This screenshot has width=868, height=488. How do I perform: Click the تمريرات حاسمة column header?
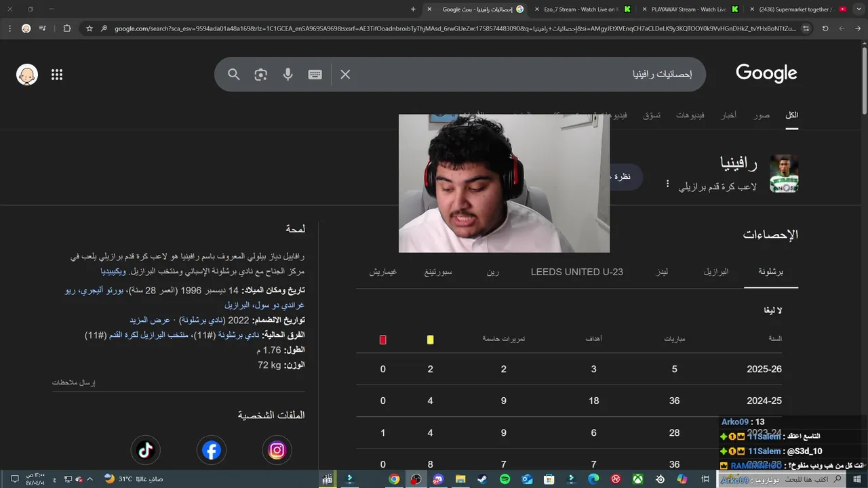pos(504,339)
